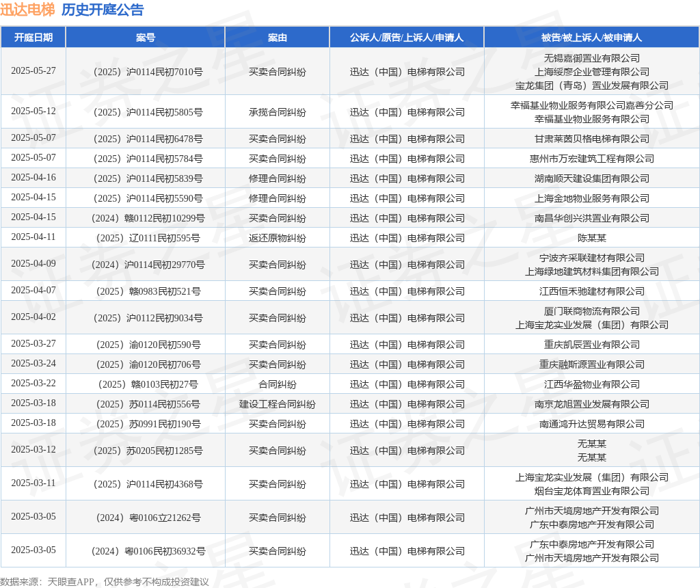The height and width of the screenshot is (588, 700).
Task: Click the 承揽合同纠纷 cause cell
Action: [x=278, y=112]
